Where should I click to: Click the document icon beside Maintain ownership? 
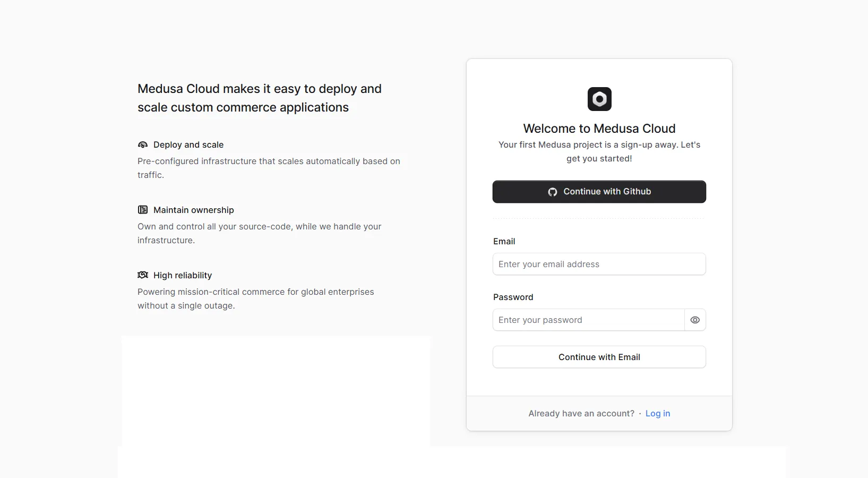coord(142,210)
